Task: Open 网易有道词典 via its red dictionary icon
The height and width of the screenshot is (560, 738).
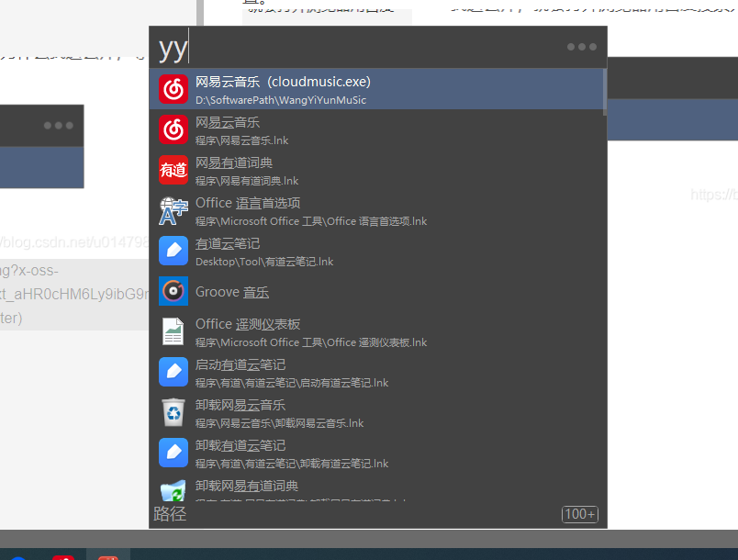Action: click(173, 170)
